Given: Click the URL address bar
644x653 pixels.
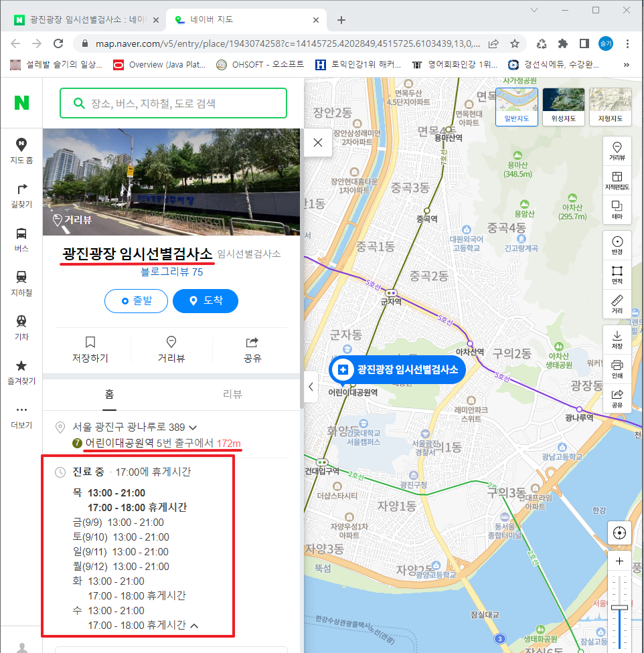Looking at the screenshot, I should [x=287, y=43].
